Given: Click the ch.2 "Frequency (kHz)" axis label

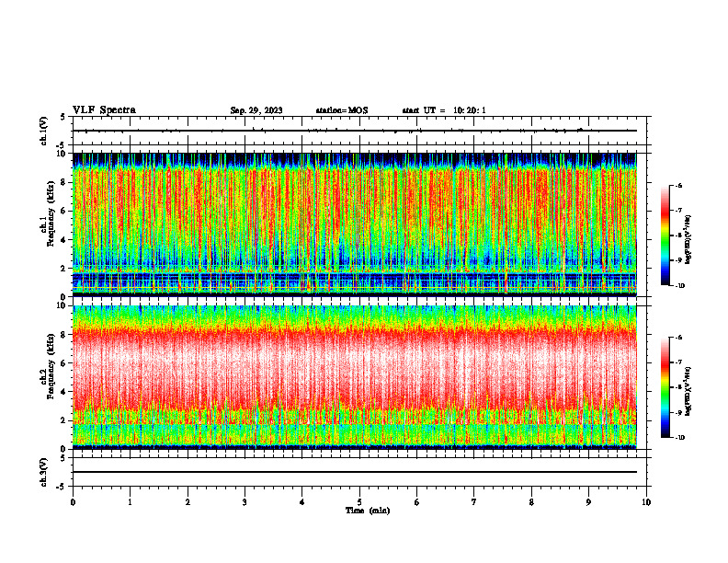Looking at the screenshot, I should pos(51,366).
